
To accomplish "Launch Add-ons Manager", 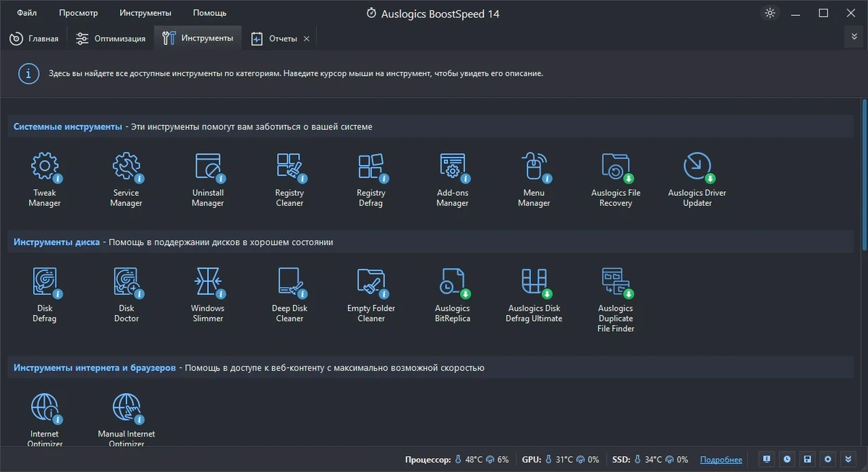I will pyautogui.click(x=453, y=179).
